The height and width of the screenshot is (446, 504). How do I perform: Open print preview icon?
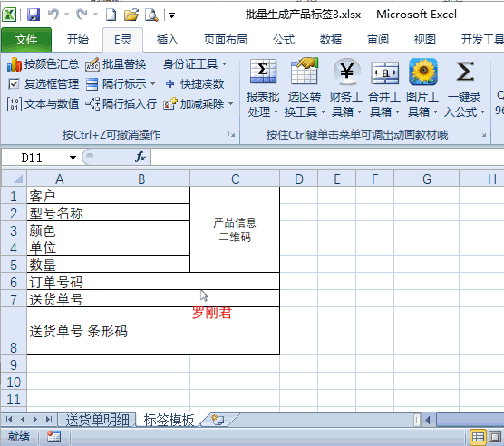click(151, 15)
